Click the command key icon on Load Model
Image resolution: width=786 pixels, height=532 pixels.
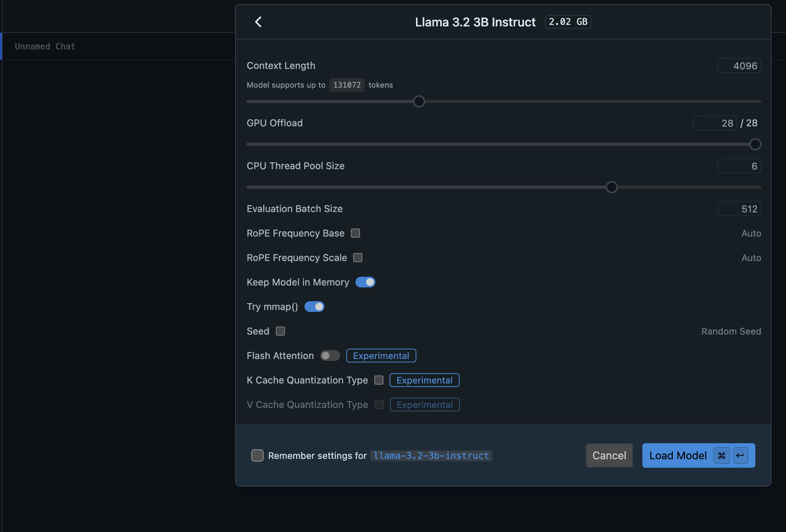point(721,455)
